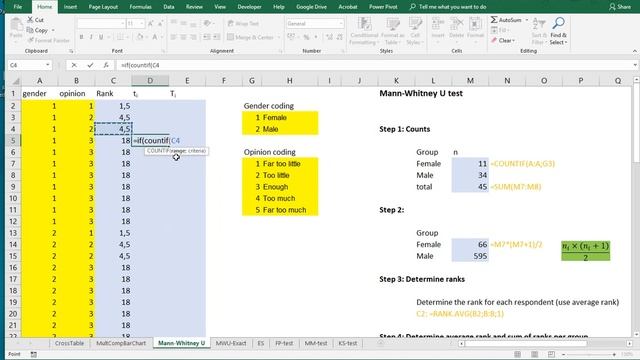Click the Sort & Filter icon

coord(539,24)
